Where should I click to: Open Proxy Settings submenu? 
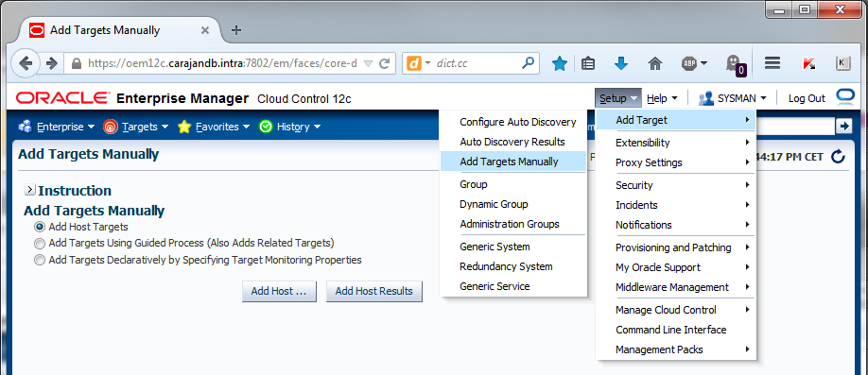click(676, 162)
